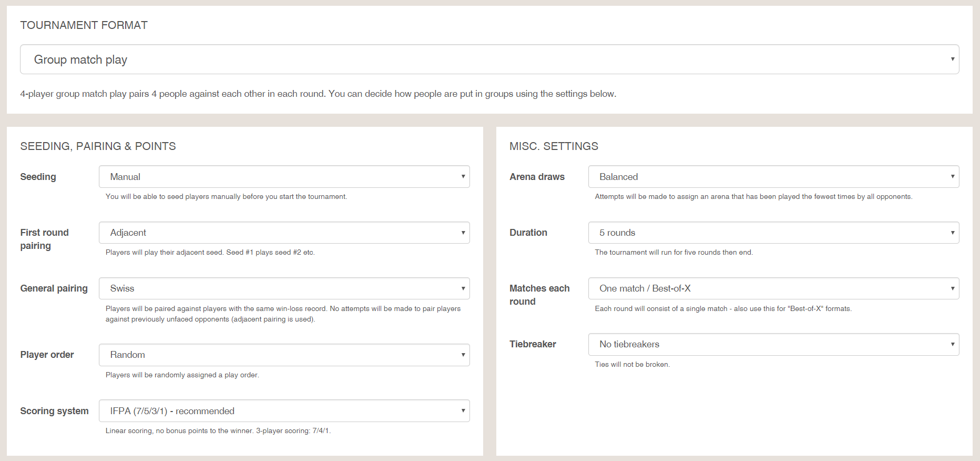
Task: Click the Tournament Format heading
Action: tap(84, 25)
